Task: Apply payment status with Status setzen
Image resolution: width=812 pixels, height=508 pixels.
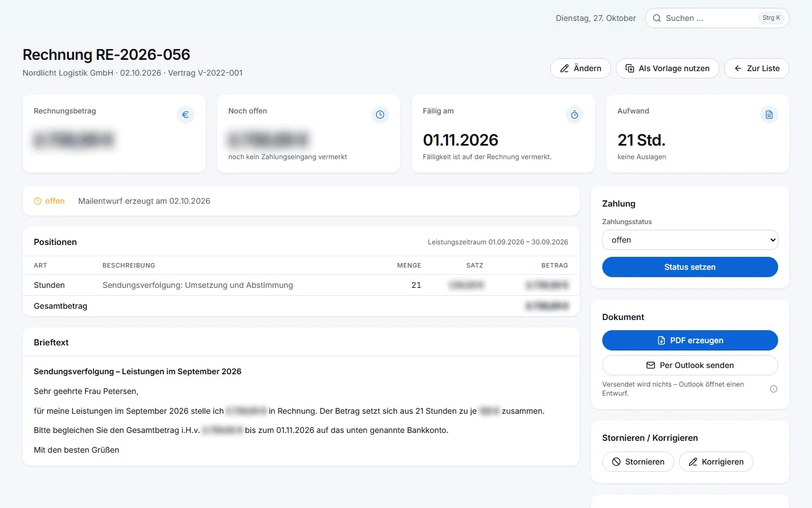Action: (690, 267)
